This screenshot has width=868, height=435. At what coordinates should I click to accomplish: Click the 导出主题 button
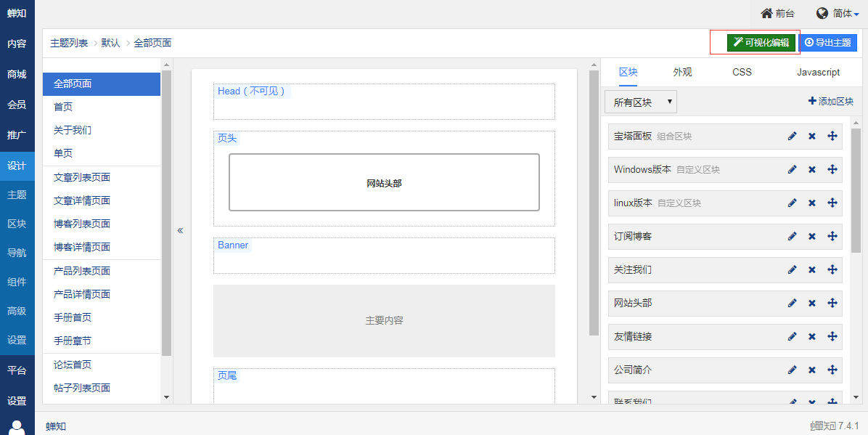(827, 43)
